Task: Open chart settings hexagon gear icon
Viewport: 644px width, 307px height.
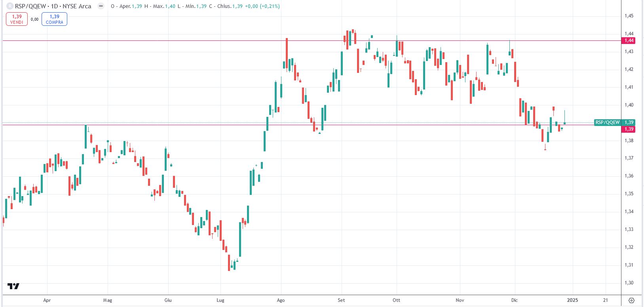Action: coord(632,300)
